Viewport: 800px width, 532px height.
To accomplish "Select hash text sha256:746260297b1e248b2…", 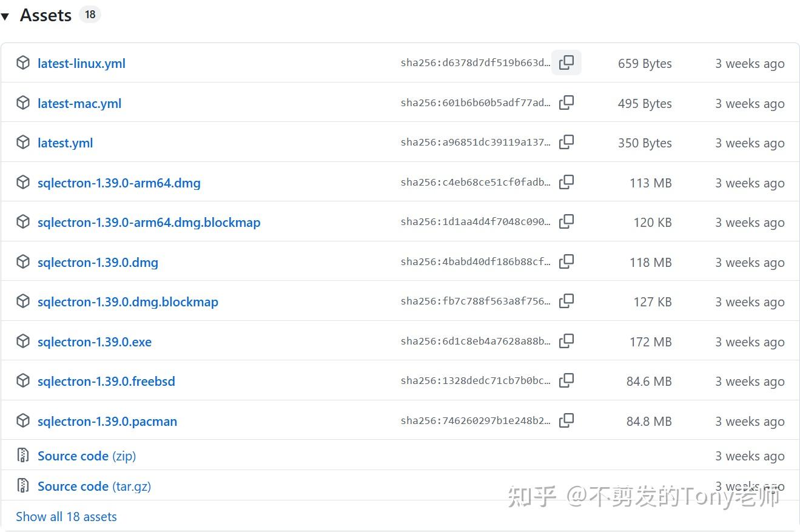I will coord(476,421).
